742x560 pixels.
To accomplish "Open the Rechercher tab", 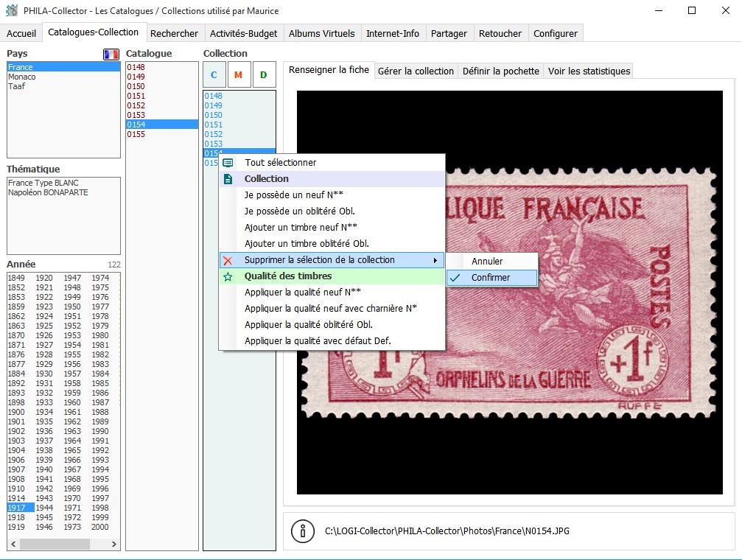I will coord(174,34).
